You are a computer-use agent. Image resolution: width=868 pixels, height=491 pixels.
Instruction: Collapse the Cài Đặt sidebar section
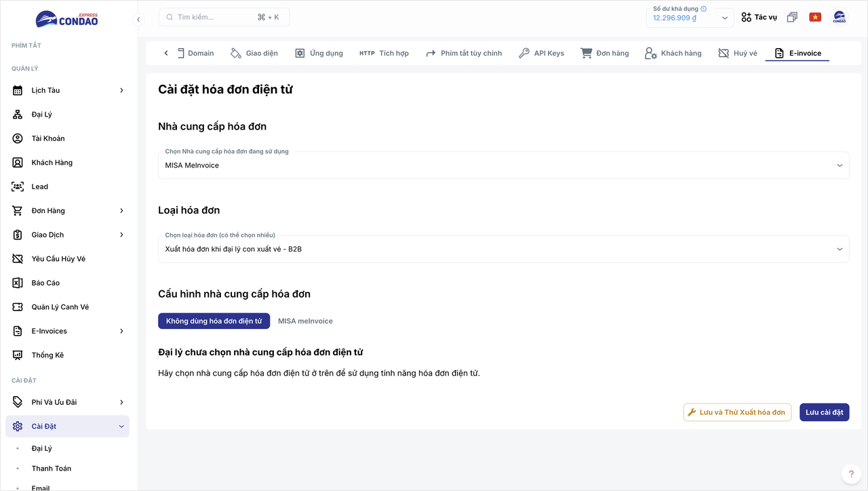121,427
